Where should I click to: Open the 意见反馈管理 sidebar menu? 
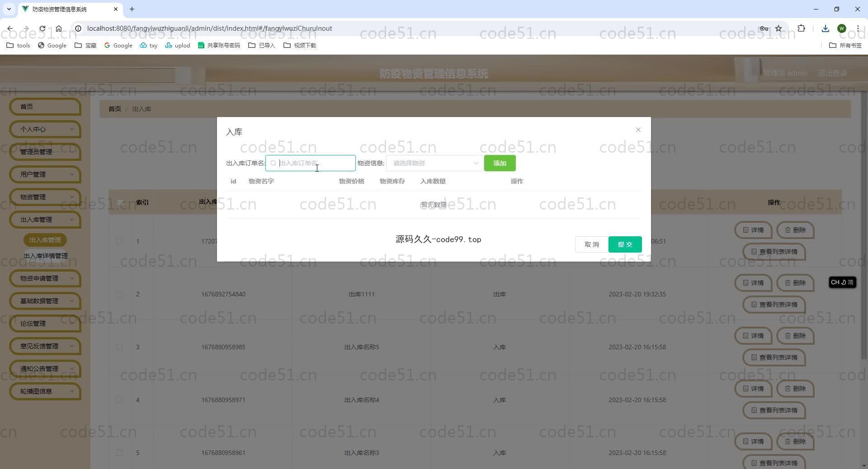(45, 346)
